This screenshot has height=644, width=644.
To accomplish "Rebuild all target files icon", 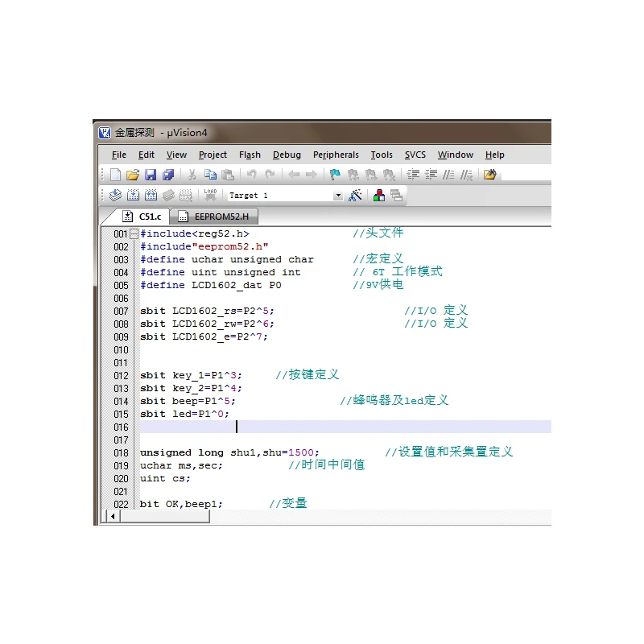I will coord(151,195).
